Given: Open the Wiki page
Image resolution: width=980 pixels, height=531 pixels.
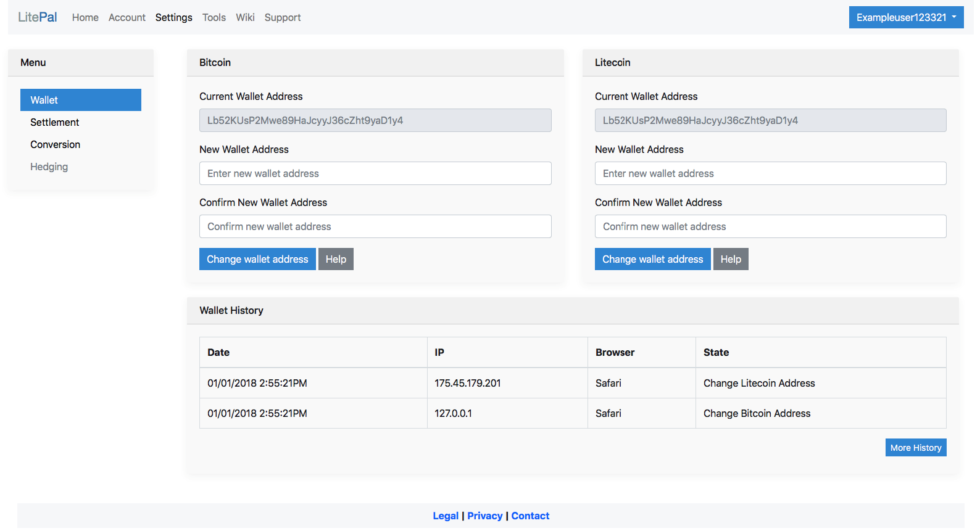Looking at the screenshot, I should point(245,17).
